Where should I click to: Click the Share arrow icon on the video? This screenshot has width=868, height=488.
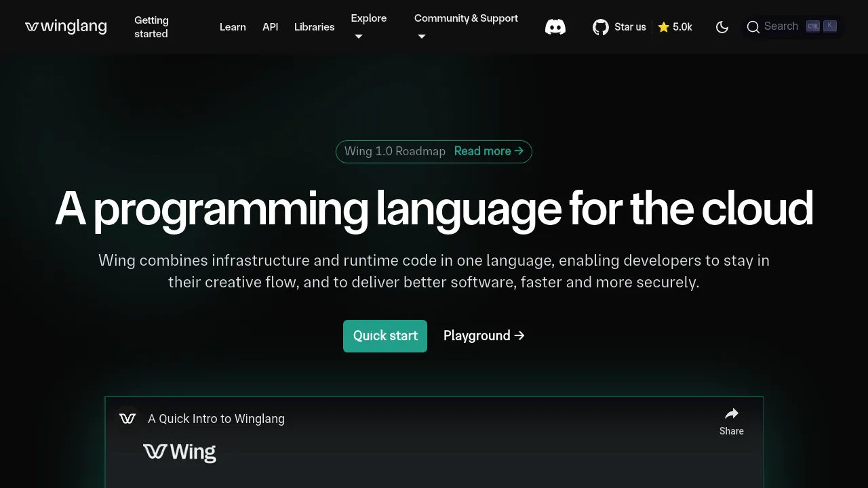pos(732,413)
